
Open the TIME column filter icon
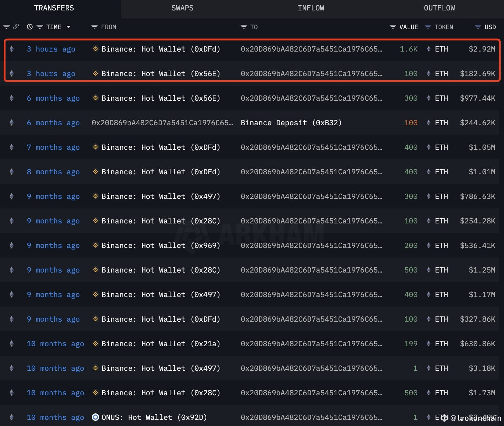[40, 27]
